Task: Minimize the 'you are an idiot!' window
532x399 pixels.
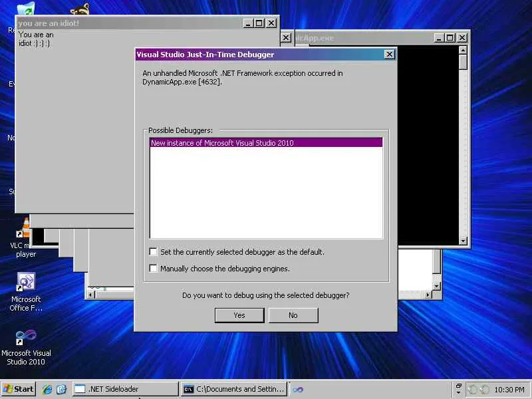Action: (x=248, y=23)
